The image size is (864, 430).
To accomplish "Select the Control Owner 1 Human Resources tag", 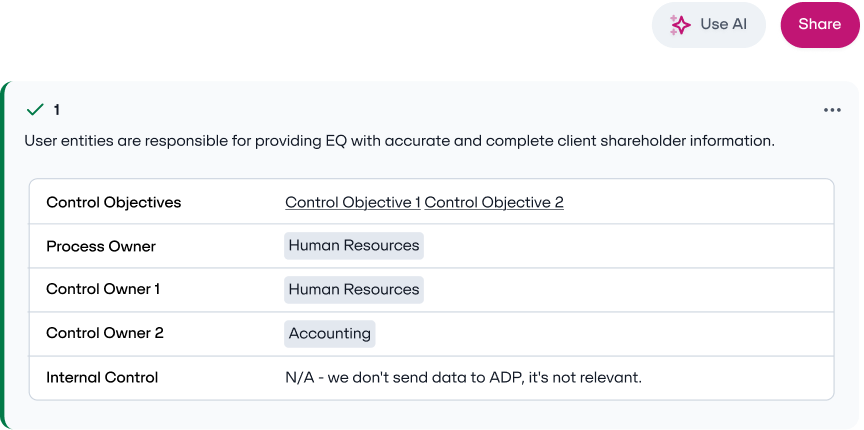I will coord(354,290).
